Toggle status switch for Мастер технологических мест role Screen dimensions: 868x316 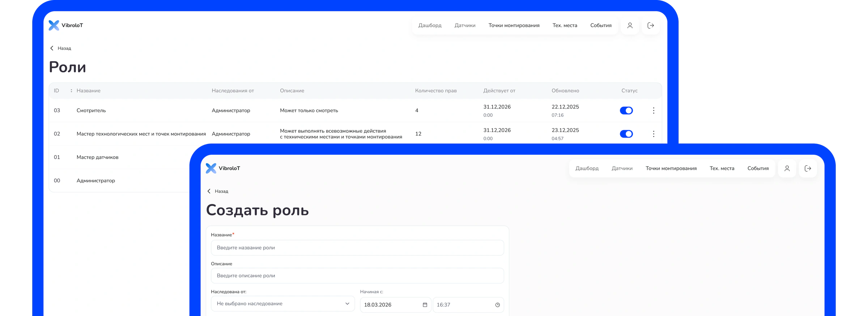pos(626,134)
